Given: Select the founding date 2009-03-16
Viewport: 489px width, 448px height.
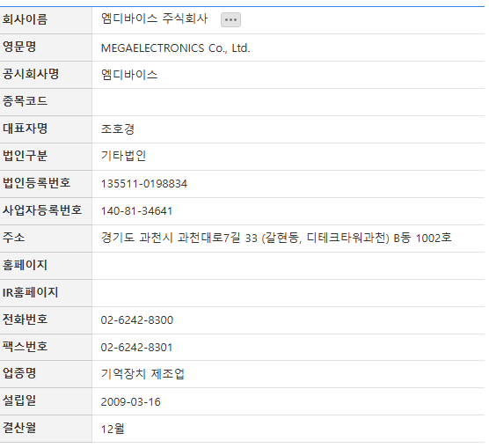Looking at the screenshot, I should (x=130, y=402).
